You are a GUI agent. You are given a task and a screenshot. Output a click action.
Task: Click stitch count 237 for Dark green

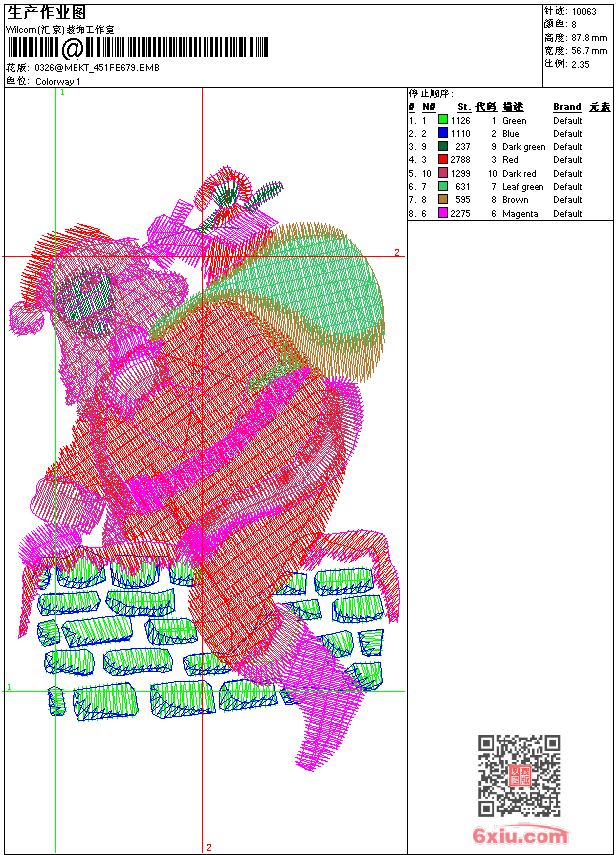click(463, 147)
